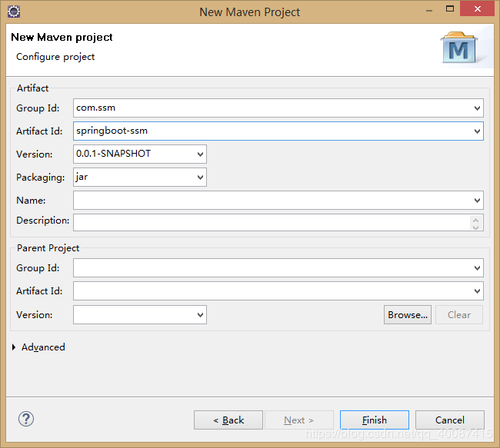Open the Parent Project Version dropdown
500x448 pixels.
[x=200, y=315]
